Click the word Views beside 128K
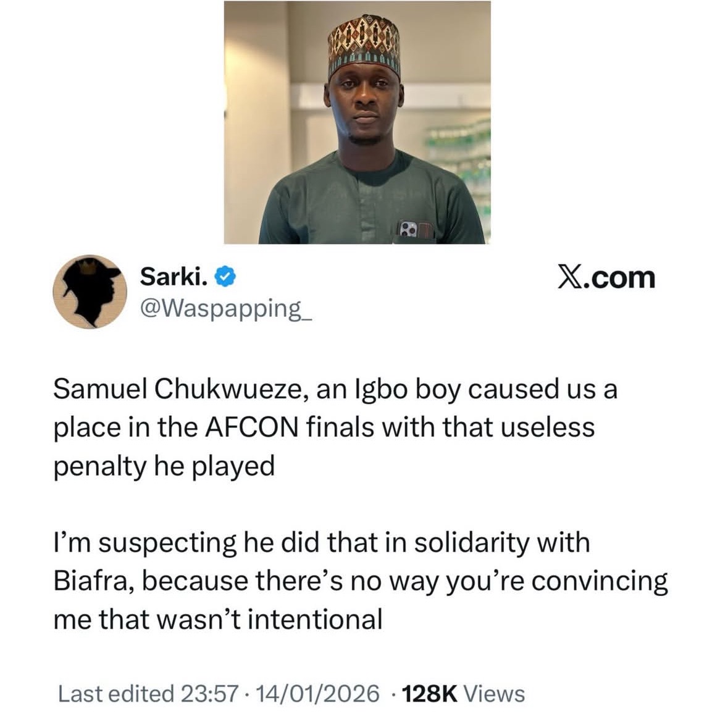This screenshot has width=728, height=722. point(494,694)
